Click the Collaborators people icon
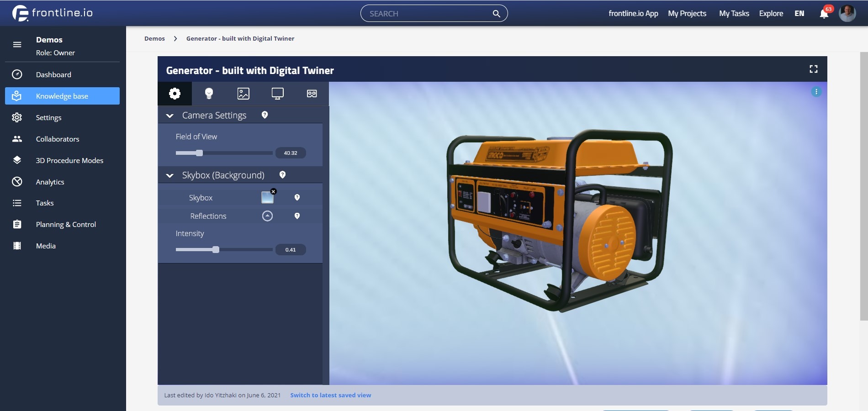The height and width of the screenshot is (411, 868). point(17,139)
